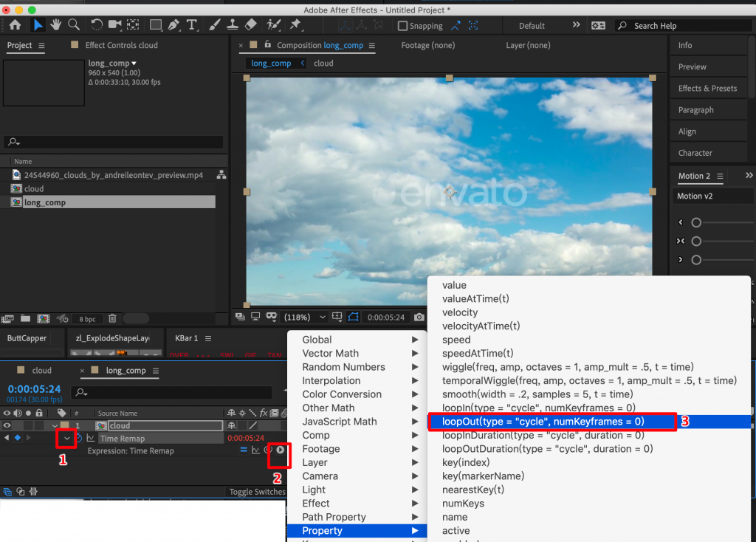Collapse the Time Remap property chevron
Viewport: 756px width, 542px height.
point(67,439)
